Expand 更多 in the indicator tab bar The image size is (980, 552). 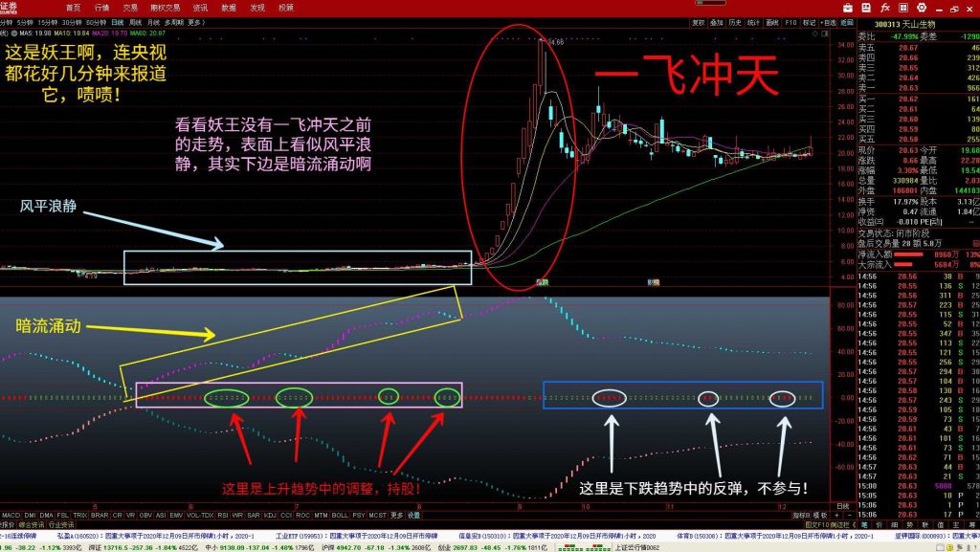pos(396,515)
